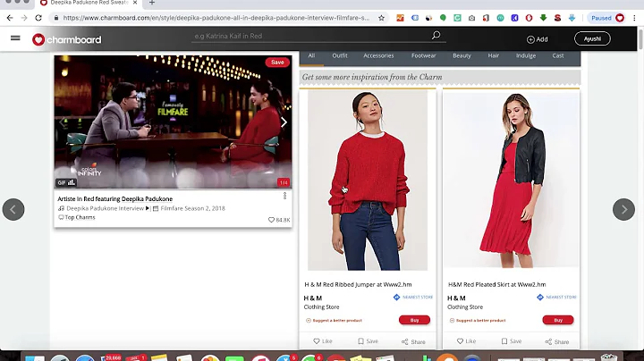The height and width of the screenshot is (361, 644).
Task: Click the charmboard.com URL in address bar
Action: (216, 18)
